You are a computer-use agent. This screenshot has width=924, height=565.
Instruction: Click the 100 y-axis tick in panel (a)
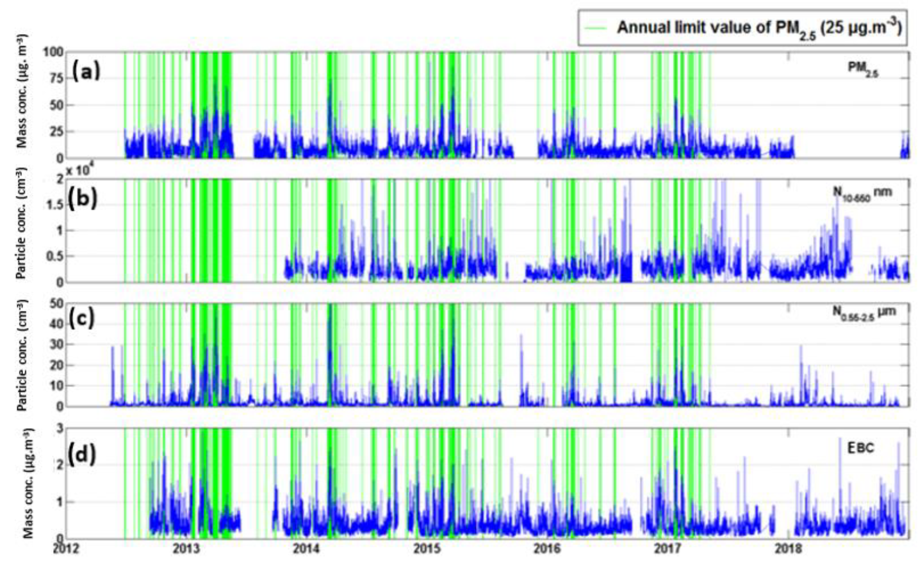coord(53,52)
